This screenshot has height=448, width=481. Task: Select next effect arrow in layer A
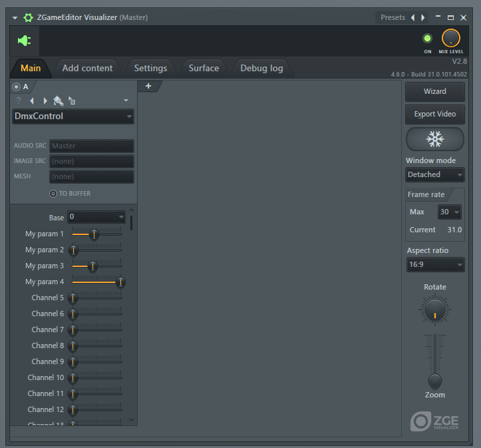pyautogui.click(x=45, y=101)
